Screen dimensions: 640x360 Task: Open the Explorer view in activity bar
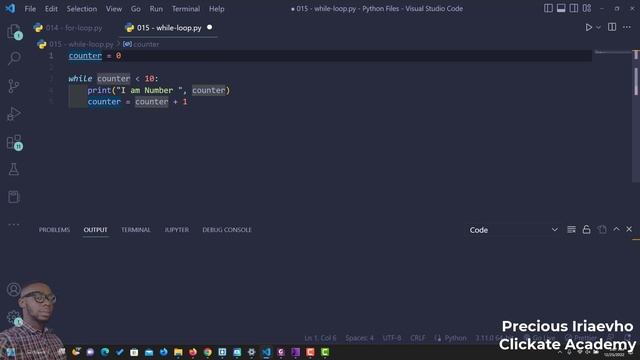pyautogui.click(x=14, y=31)
